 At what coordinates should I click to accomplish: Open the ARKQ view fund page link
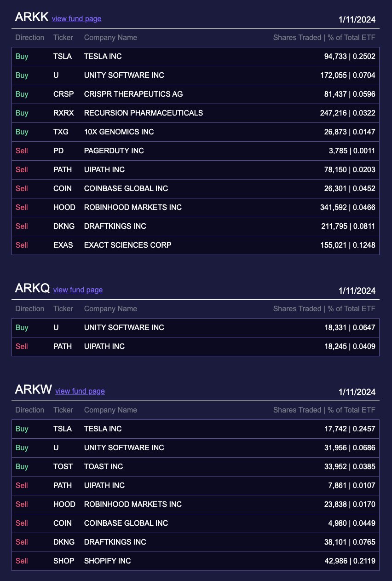pyautogui.click(x=78, y=290)
